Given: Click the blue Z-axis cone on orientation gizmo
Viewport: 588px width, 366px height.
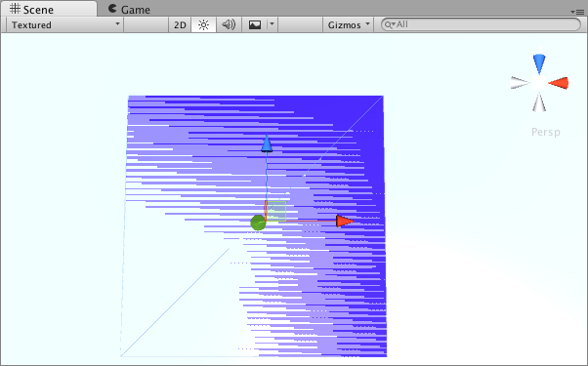Looking at the screenshot, I should pyautogui.click(x=539, y=63).
